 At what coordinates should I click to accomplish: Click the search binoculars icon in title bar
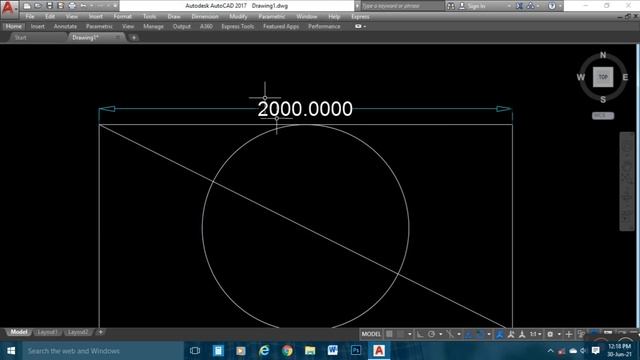click(x=451, y=6)
